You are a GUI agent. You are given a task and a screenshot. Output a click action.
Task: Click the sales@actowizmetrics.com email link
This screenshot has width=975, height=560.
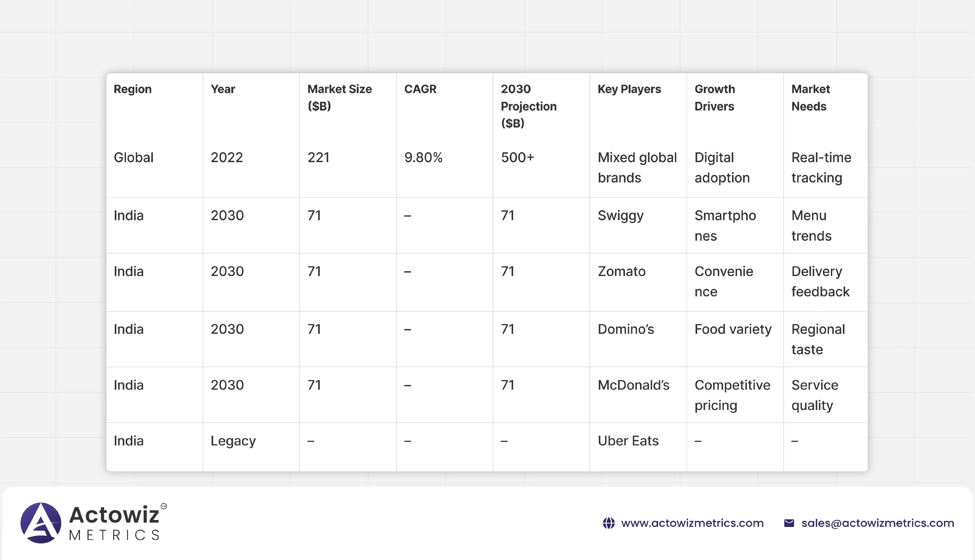[x=878, y=523]
